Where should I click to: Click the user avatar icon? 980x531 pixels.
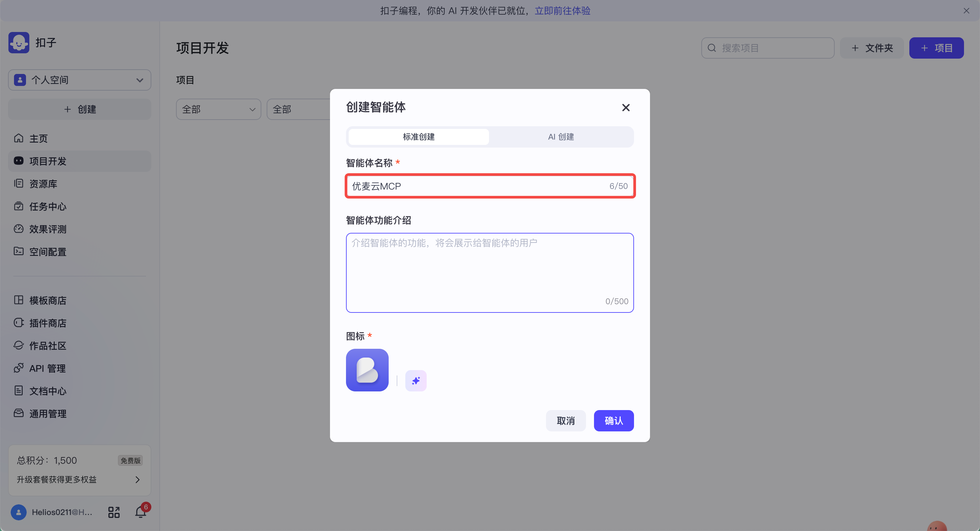coord(19,512)
